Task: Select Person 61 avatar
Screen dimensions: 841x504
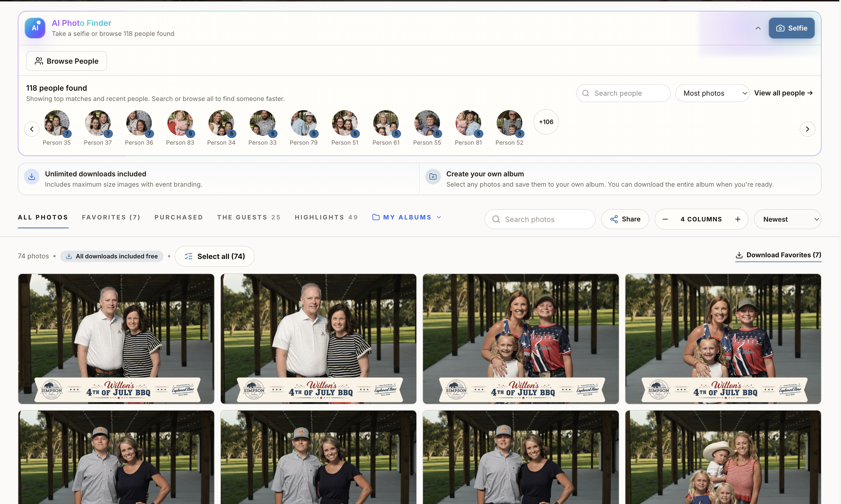Action: [x=386, y=123]
